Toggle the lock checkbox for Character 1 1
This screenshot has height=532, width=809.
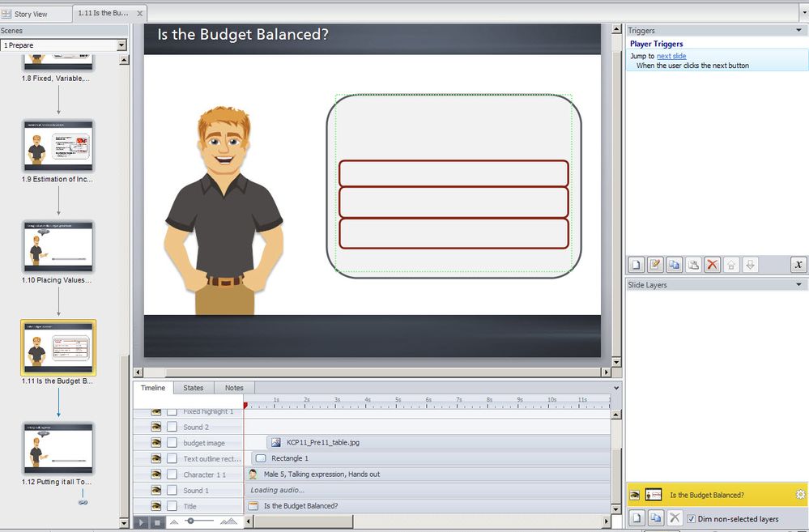tap(172, 475)
